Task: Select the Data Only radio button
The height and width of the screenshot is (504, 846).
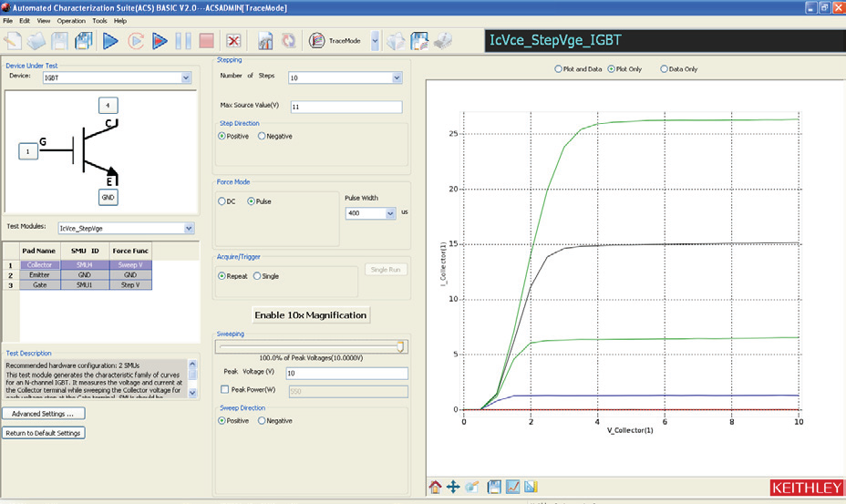Action: [664, 68]
